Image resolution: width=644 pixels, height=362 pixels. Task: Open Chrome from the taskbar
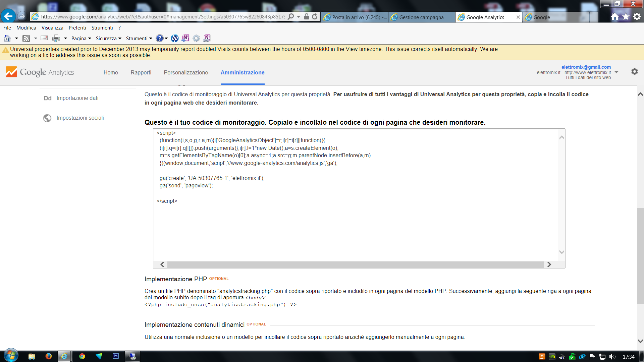pyautogui.click(x=82, y=356)
